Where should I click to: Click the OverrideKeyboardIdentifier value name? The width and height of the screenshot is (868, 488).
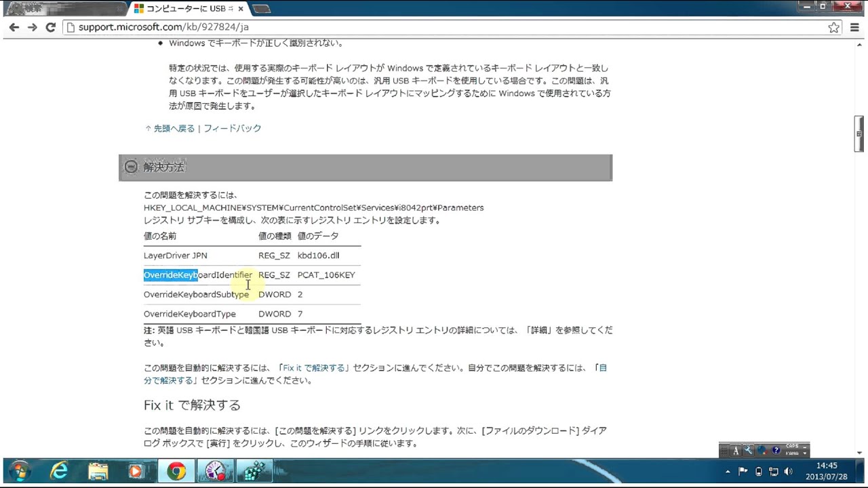(x=198, y=275)
